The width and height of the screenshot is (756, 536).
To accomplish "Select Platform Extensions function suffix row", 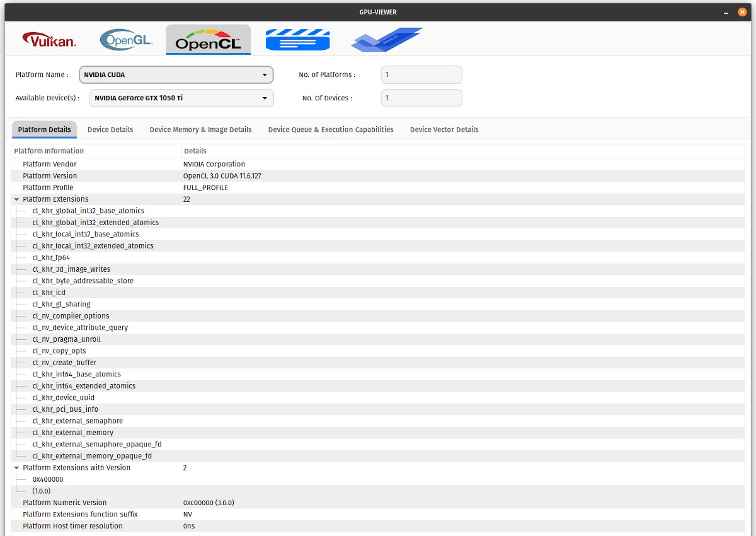I will (378, 514).
